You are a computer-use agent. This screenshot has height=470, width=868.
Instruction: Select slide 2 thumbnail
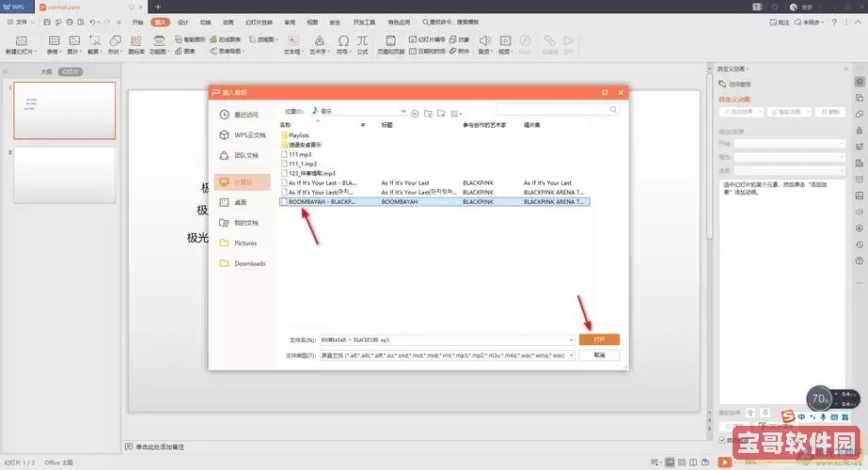[x=64, y=175]
